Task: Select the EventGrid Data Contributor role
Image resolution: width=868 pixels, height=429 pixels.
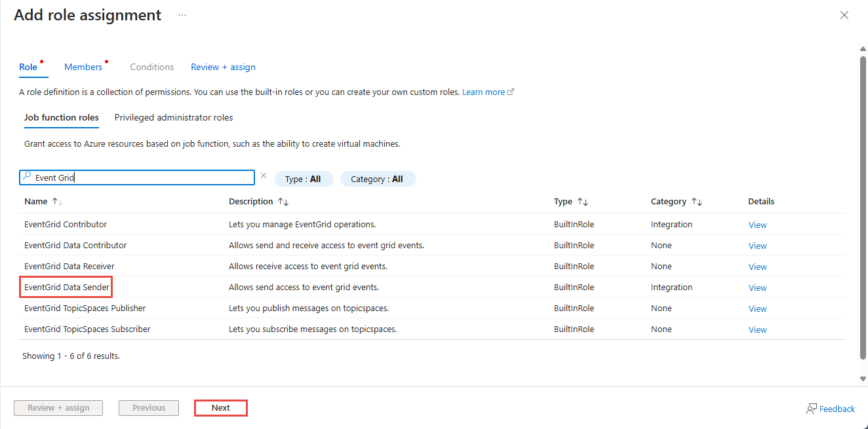Action: tap(75, 245)
